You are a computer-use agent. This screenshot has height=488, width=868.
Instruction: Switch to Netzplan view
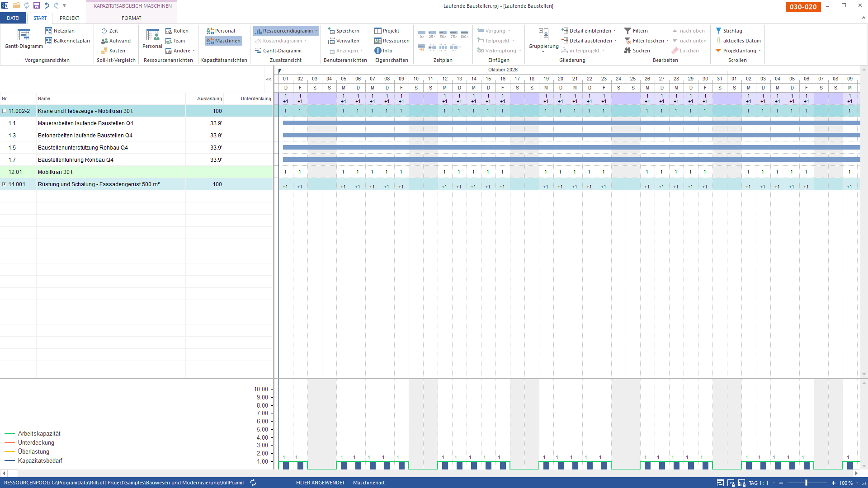click(x=60, y=31)
